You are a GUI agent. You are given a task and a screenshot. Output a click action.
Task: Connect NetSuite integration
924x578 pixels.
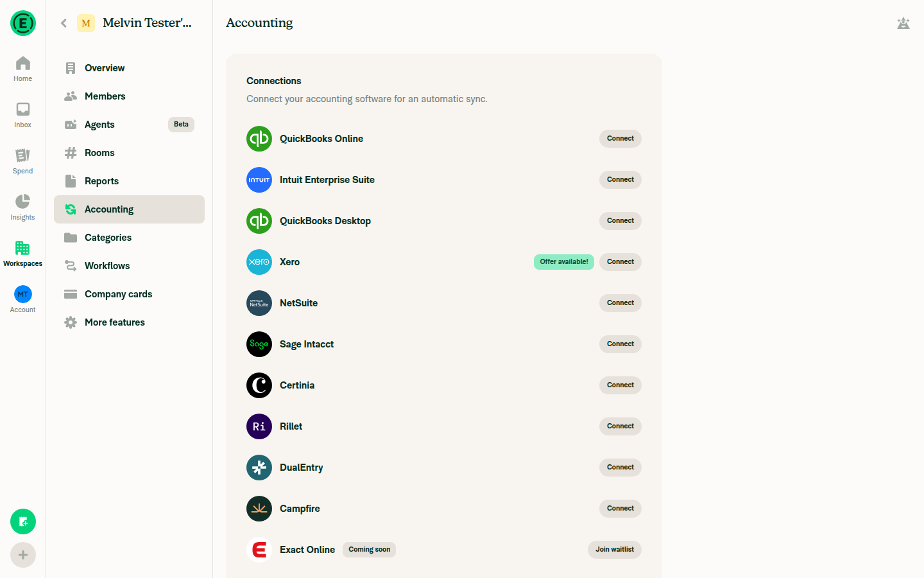pos(620,303)
